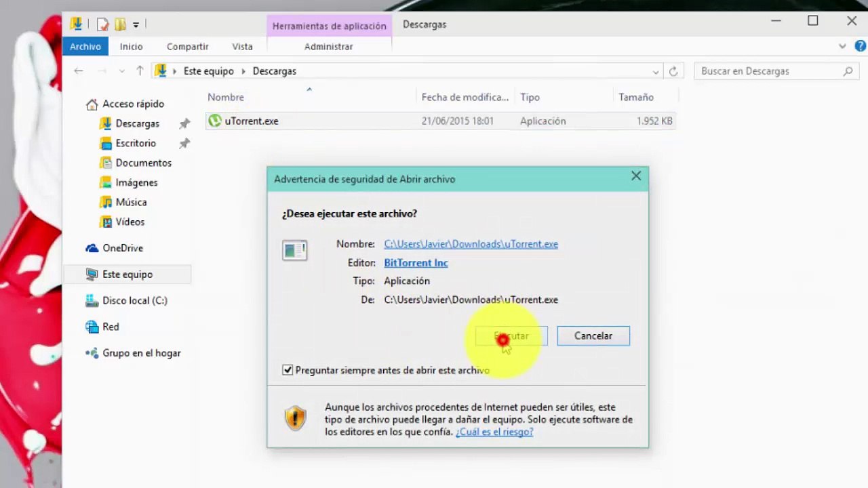868x488 pixels.
Task: Select the Vista ribbon tab
Action: click(x=242, y=47)
